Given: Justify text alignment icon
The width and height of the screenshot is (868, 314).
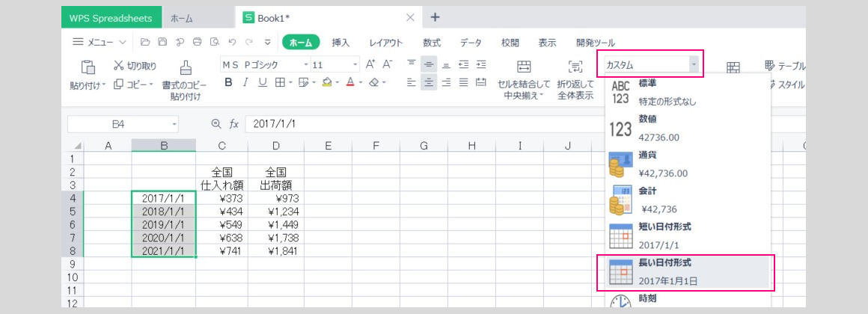Looking at the screenshot, I should click(464, 82).
